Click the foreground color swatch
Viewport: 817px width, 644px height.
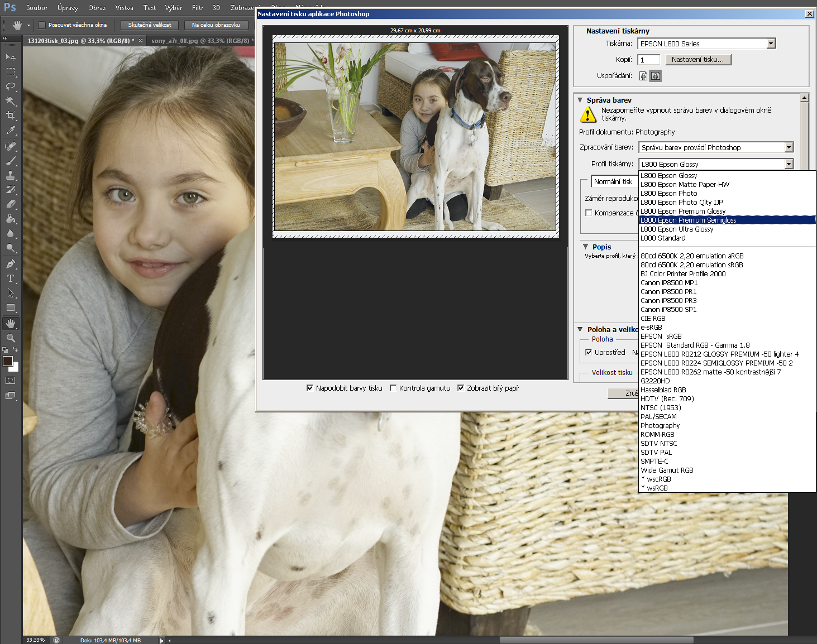8,361
